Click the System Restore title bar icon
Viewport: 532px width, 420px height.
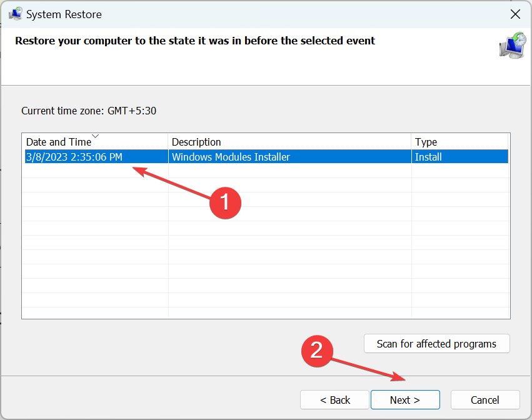click(x=15, y=14)
